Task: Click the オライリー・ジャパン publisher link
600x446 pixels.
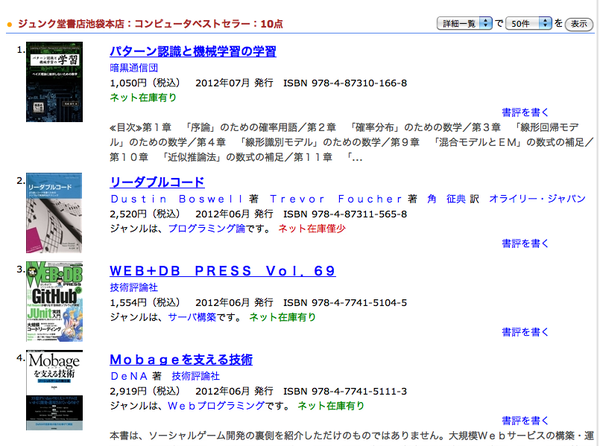Action: (x=537, y=199)
